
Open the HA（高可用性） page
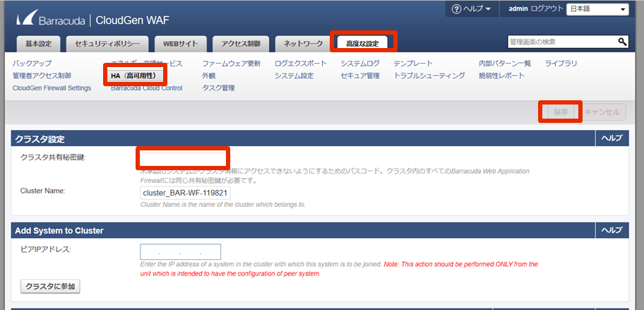[133, 76]
